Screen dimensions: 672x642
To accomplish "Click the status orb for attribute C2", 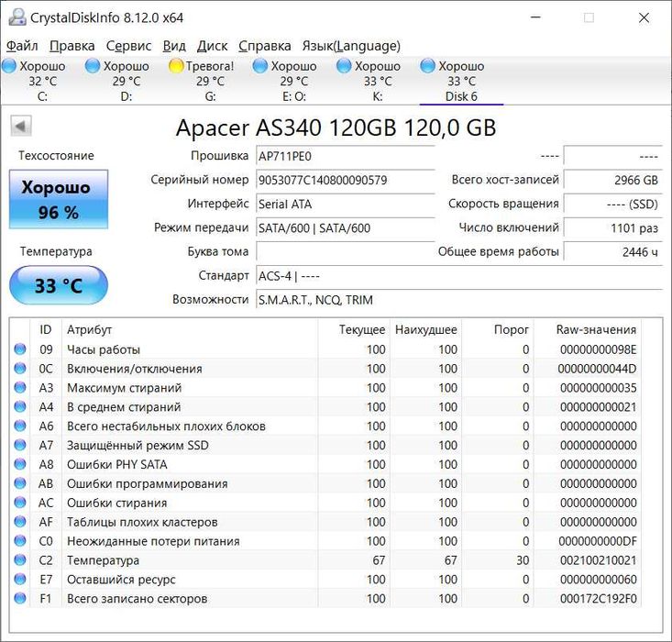I will pos(20,559).
